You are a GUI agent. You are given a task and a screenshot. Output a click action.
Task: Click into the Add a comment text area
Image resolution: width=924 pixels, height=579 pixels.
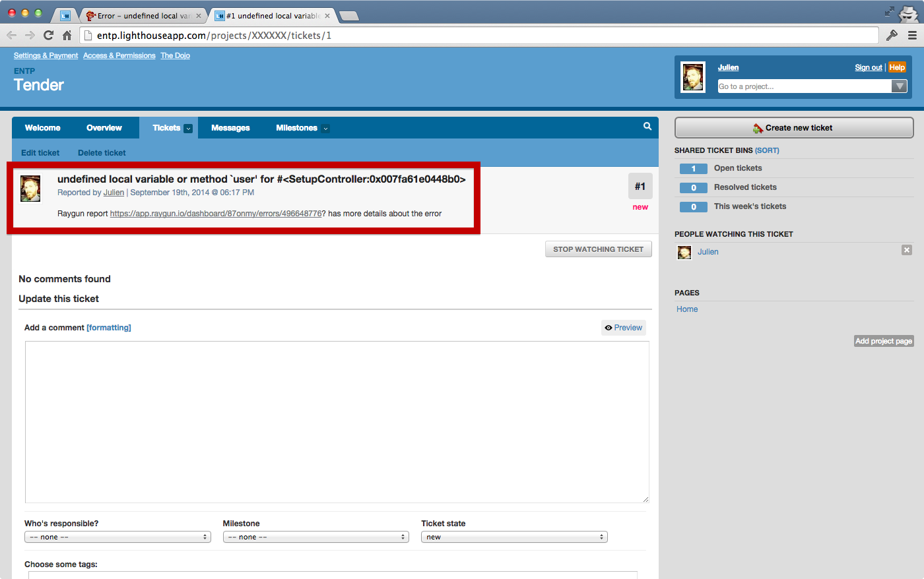[337, 422]
